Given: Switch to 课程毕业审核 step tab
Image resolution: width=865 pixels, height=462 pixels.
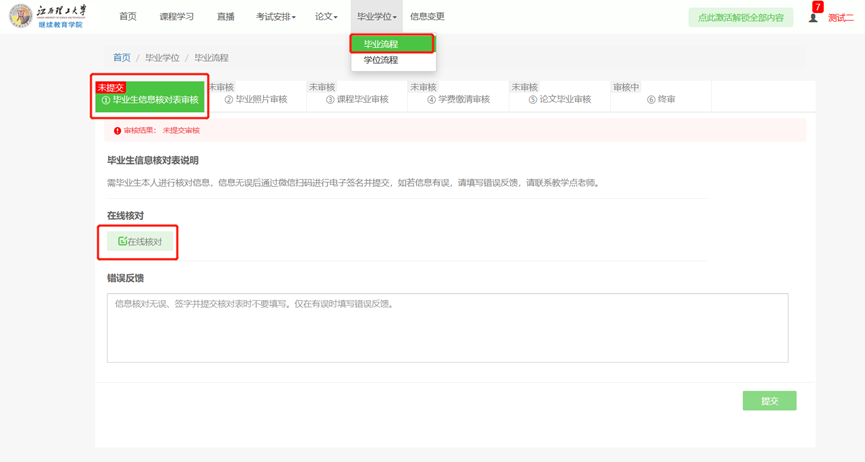Looking at the screenshot, I should 357,99.
